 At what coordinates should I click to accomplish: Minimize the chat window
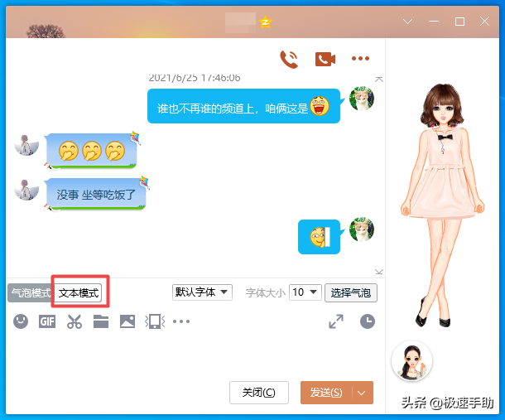pyautogui.click(x=434, y=22)
